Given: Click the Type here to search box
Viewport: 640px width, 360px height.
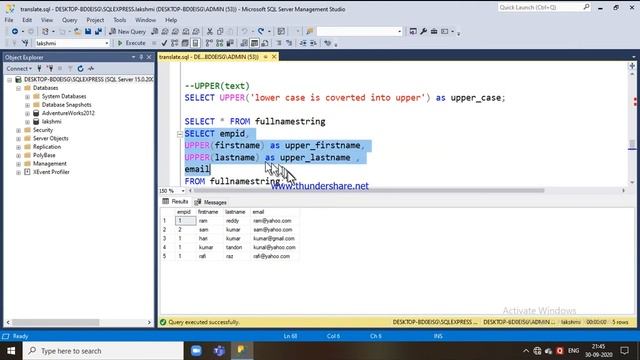Looking at the screenshot, I should (103, 351).
